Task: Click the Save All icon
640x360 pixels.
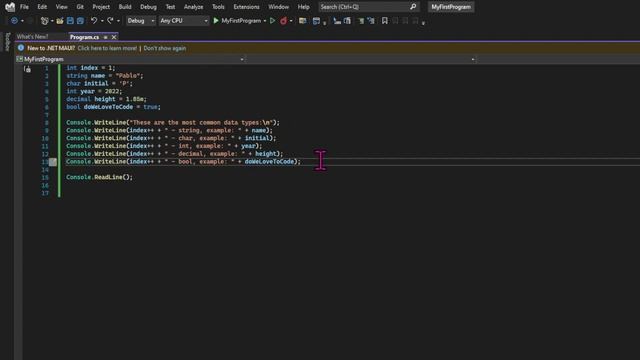Action: click(80, 21)
